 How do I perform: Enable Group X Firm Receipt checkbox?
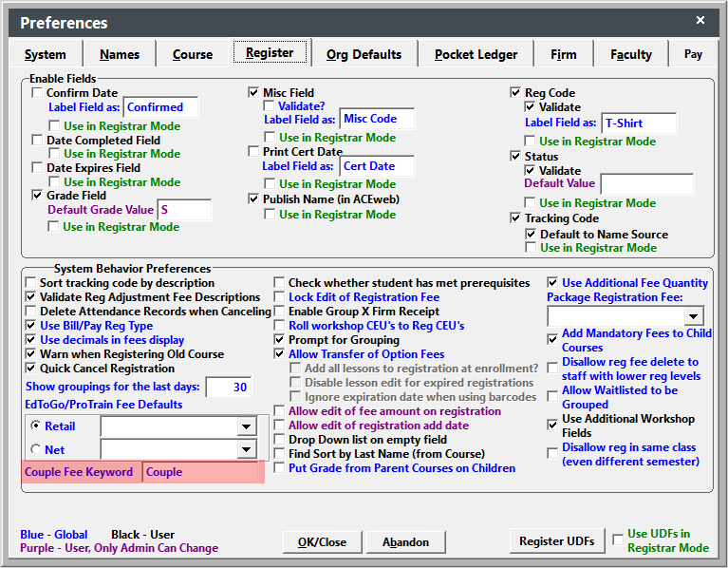[x=279, y=312]
